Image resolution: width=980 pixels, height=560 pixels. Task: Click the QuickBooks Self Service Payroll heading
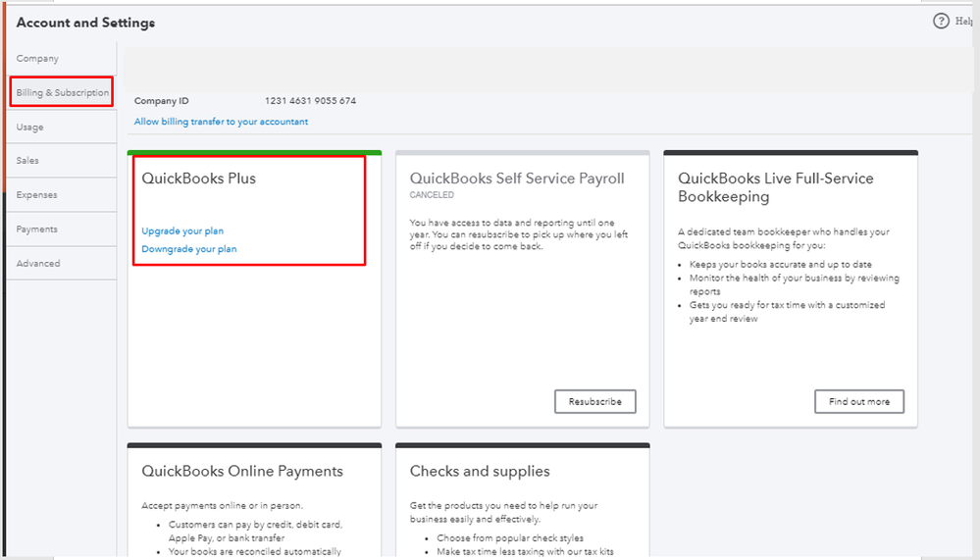pyautogui.click(x=517, y=178)
